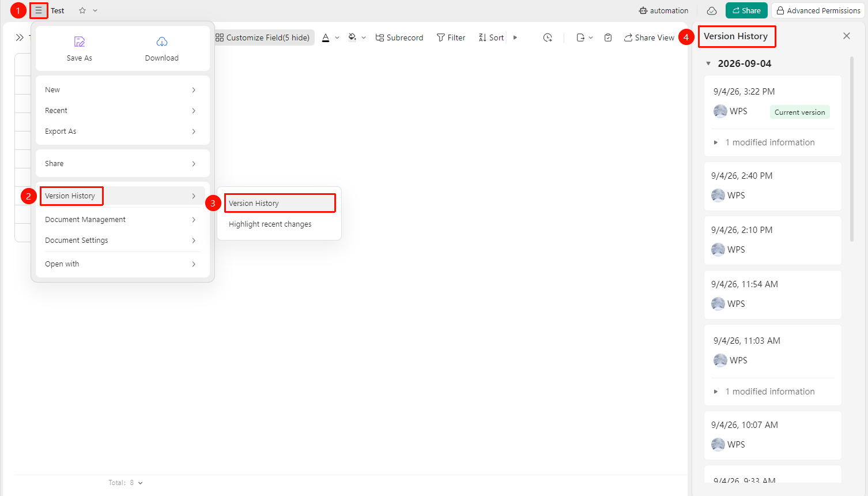Open Document Settings submenu
Viewport: 868px width, 496px height.
click(120, 241)
